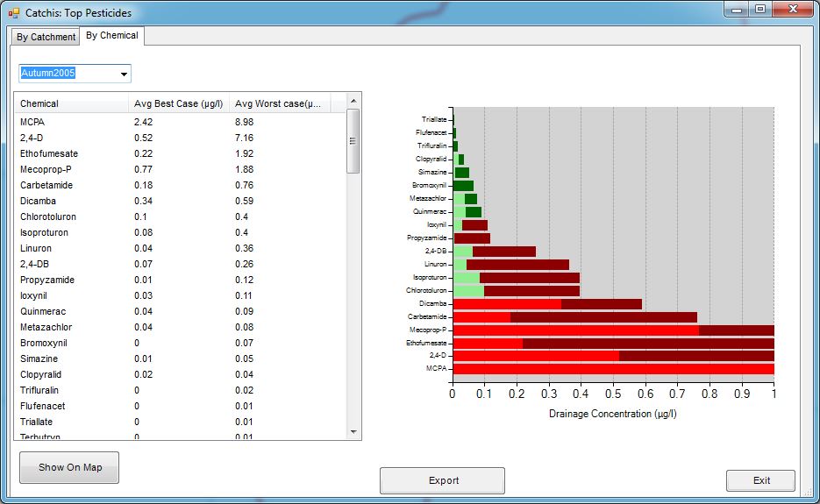This screenshot has width=820, height=504.
Task: Click the light green Chlorotoluron bar segment
Action: click(x=468, y=290)
